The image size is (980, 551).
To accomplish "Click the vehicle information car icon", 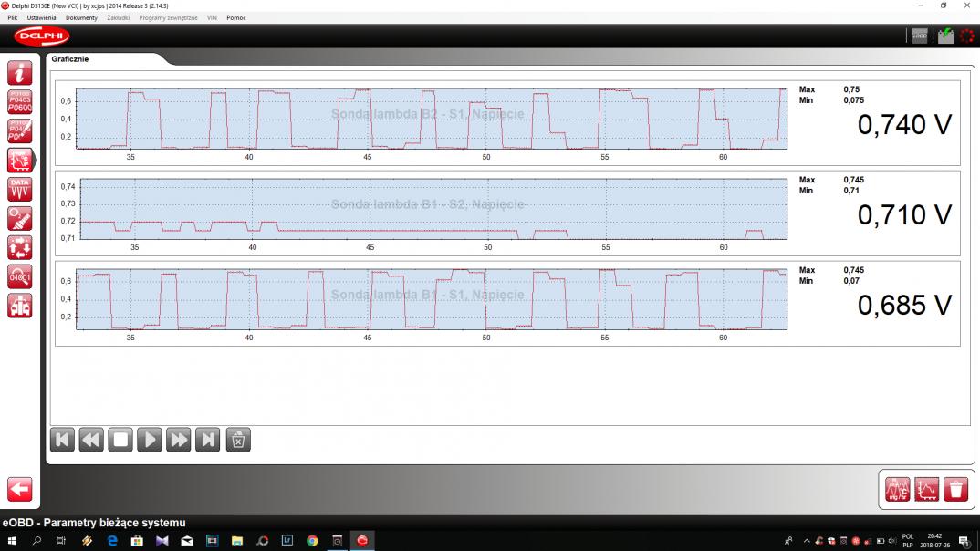I will point(19,306).
